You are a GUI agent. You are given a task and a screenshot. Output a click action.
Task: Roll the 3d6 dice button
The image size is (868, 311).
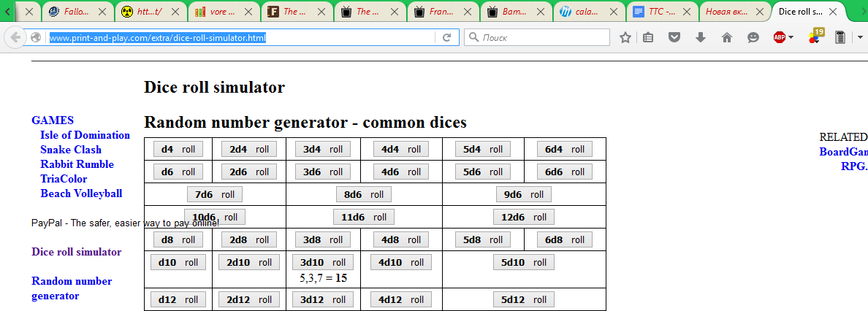click(323, 172)
